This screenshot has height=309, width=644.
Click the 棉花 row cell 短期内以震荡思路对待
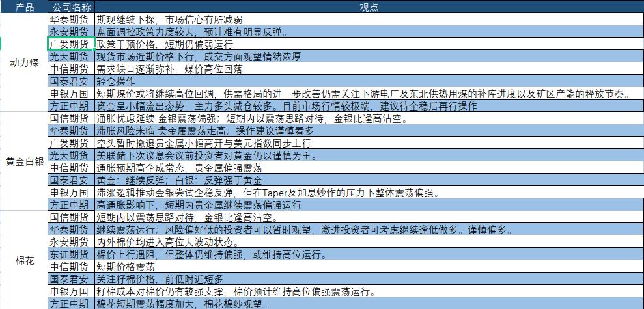pyautogui.click(x=369, y=217)
